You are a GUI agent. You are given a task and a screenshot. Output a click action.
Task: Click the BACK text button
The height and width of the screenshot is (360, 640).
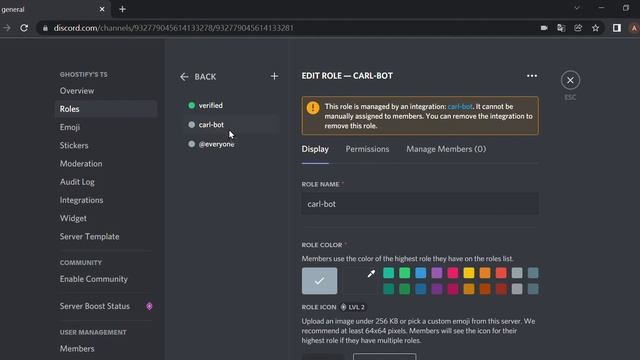tap(205, 77)
